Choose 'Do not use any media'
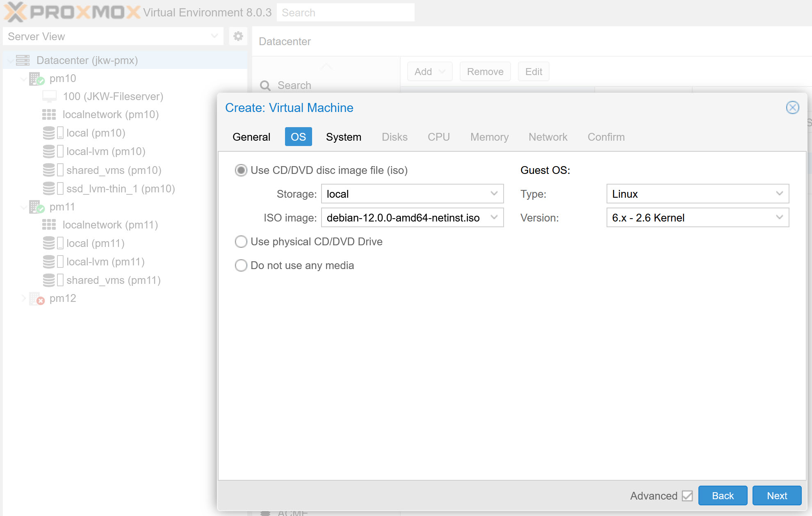The width and height of the screenshot is (812, 516). point(241,265)
